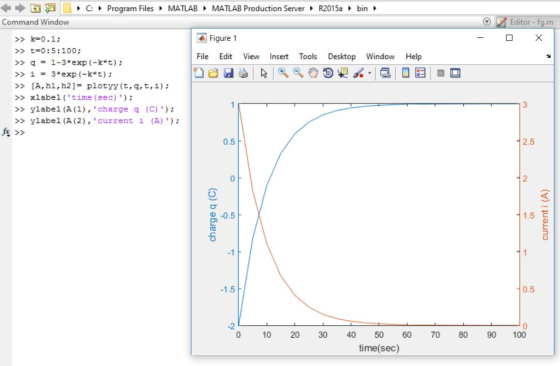Open the View menu in Figure 1
The image size is (560, 366).
(251, 56)
